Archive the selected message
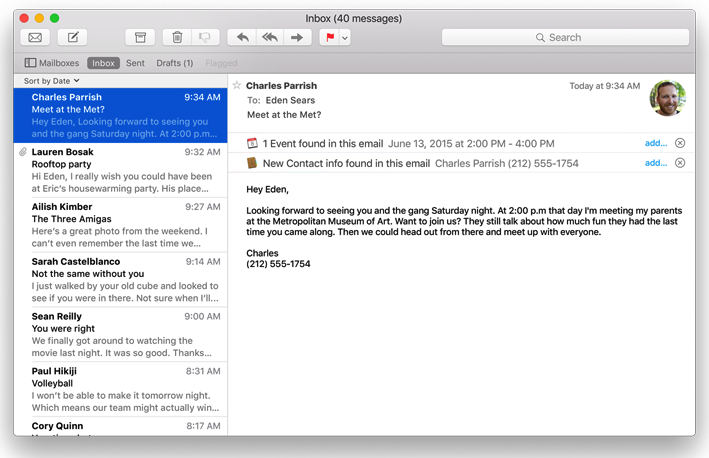 click(140, 38)
